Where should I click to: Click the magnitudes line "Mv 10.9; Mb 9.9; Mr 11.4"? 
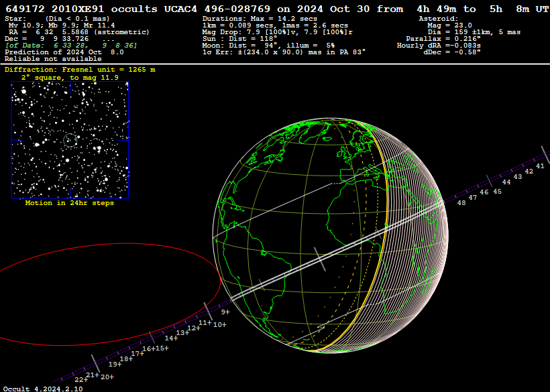62,25
